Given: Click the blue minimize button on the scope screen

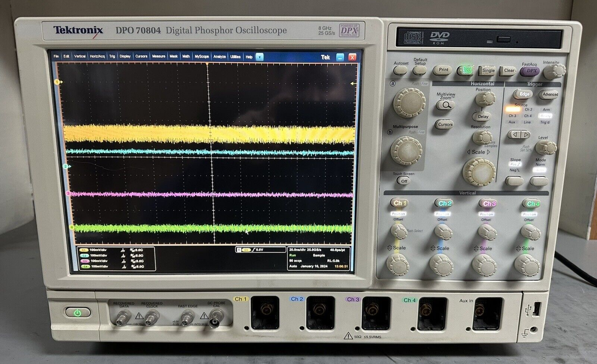Looking at the screenshot, I should (340, 57).
